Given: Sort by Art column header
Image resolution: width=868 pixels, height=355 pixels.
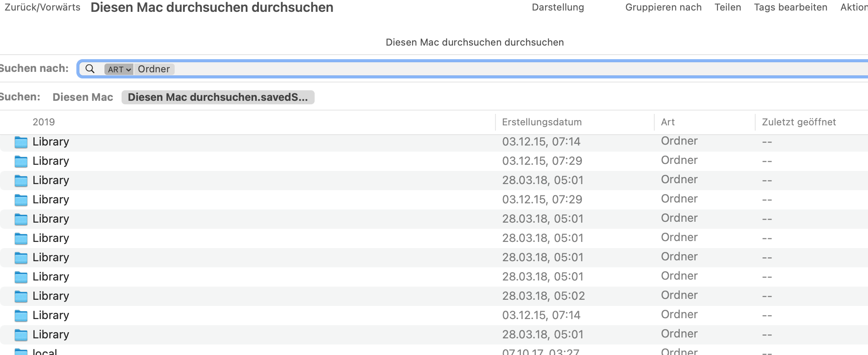Looking at the screenshot, I should pos(667,122).
